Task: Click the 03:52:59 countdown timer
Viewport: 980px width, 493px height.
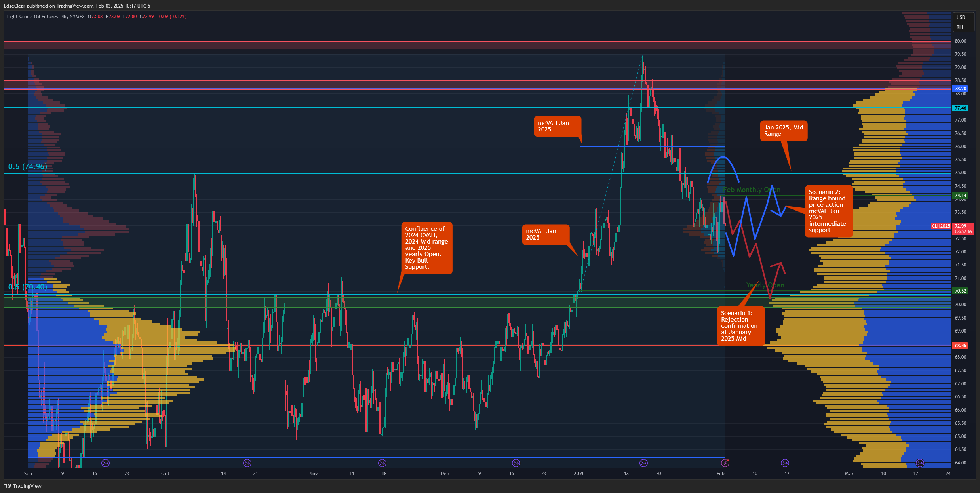Action: (x=963, y=232)
